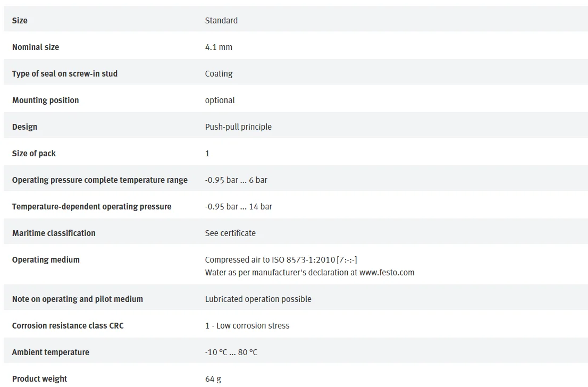Click the -0.95 bar ... 6 bar value
The image size is (588, 387).
click(x=236, y=180)
